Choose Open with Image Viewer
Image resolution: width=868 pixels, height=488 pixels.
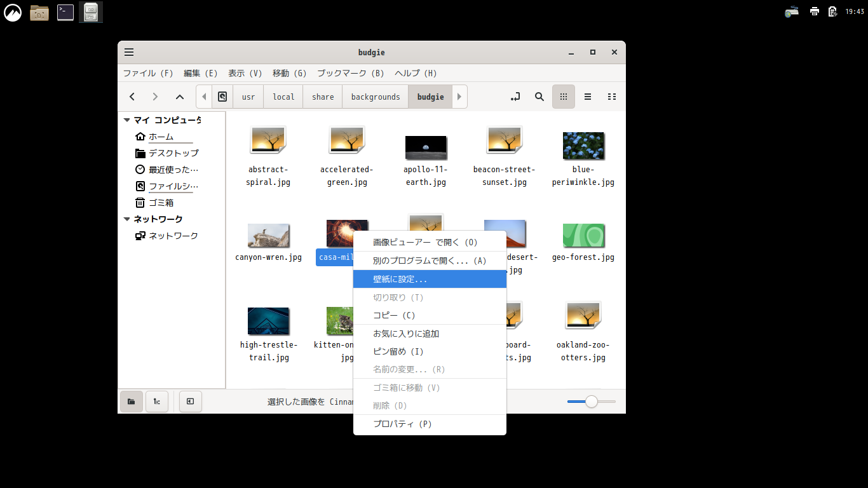pyautogui.click(x=430, y=242)
